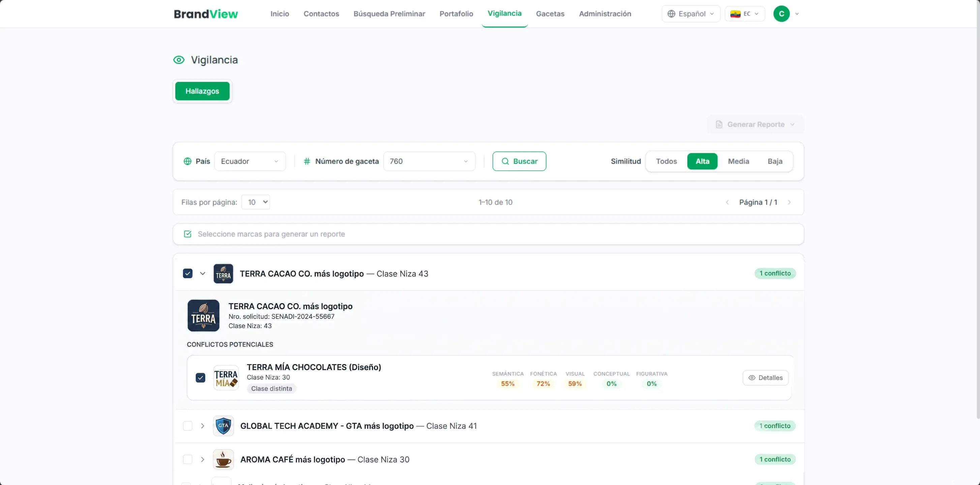Select the Hallazgos tab
980x485 pixels.
pyautogui.click(x=203, y=91)
